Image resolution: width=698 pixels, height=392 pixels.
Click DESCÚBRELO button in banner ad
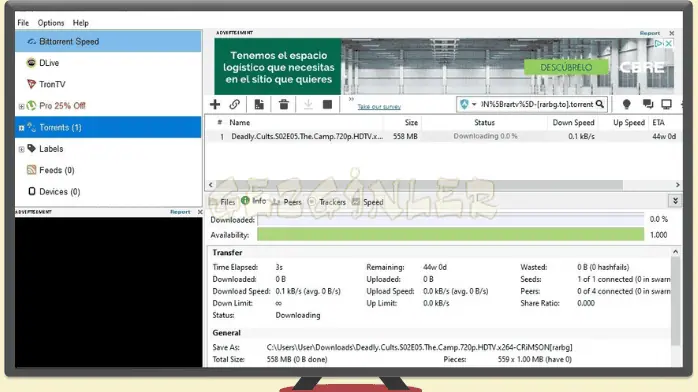click(x=566, y=68)
